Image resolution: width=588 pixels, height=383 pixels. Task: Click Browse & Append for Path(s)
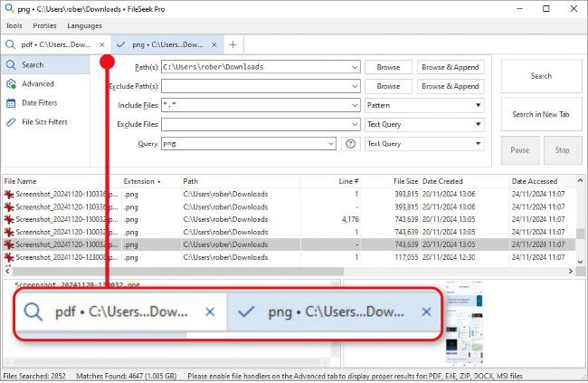[x=450, y=67]
